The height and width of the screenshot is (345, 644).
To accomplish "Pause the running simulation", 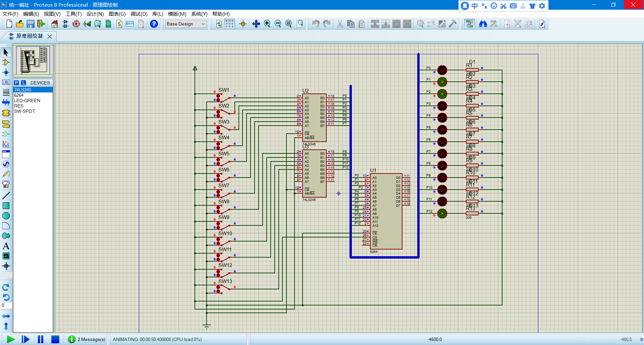I will [41, 339].
